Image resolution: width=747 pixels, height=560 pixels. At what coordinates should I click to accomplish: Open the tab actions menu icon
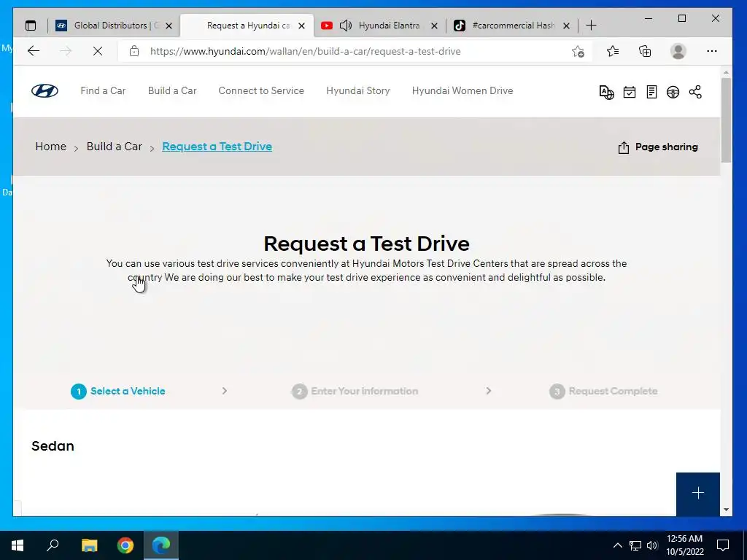pos(31,26)
